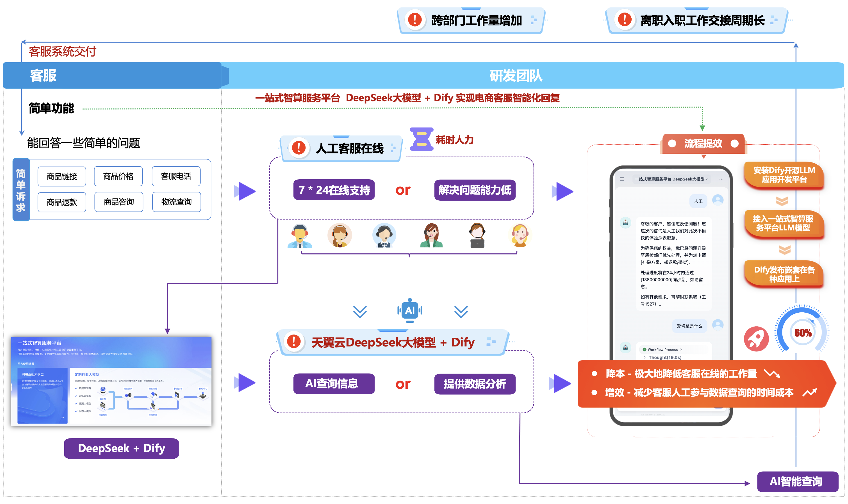Click the 客服系统交付 red label
Screen dimensions: 848x504
pos(62,51)
